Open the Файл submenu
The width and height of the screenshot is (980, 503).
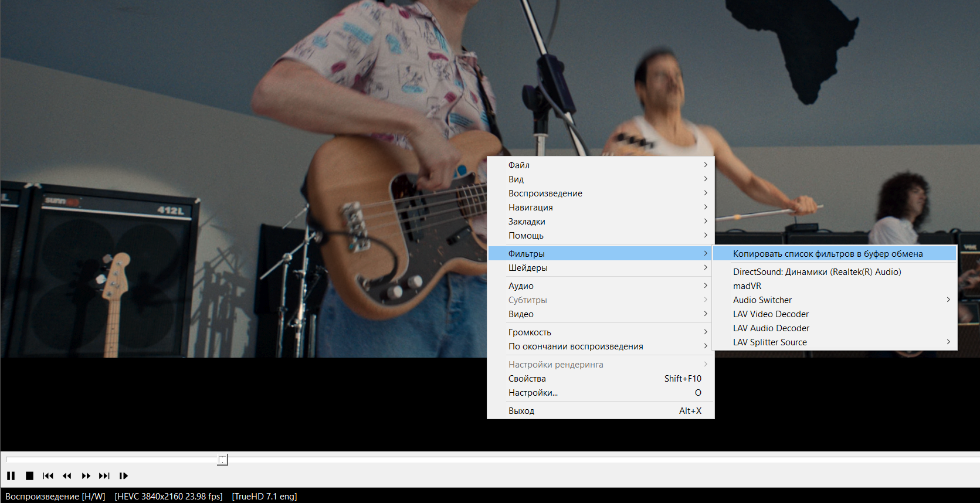tap(601, 165)
